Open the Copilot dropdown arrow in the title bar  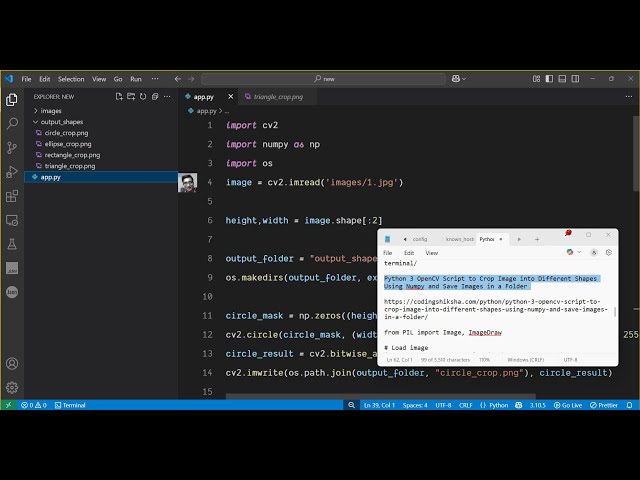tap(464, 79)
